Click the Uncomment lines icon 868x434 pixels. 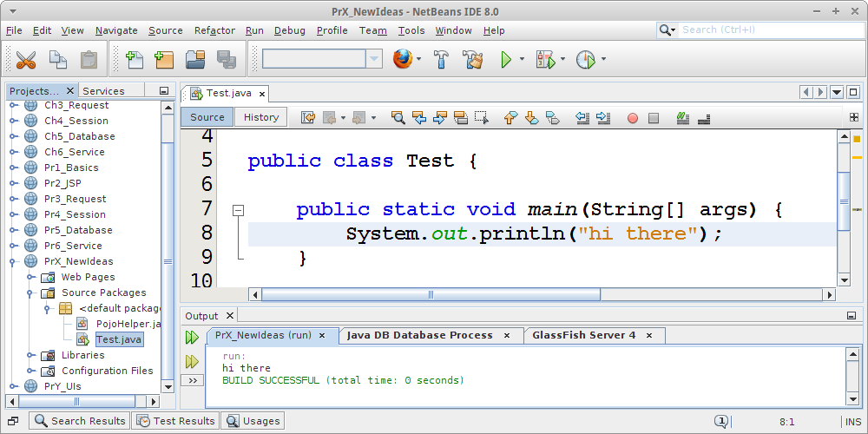[704, 117]
